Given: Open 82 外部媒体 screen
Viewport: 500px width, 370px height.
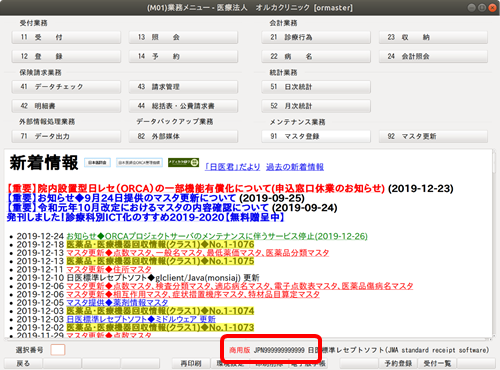Looking at the screenshot, I should [183, 136].
